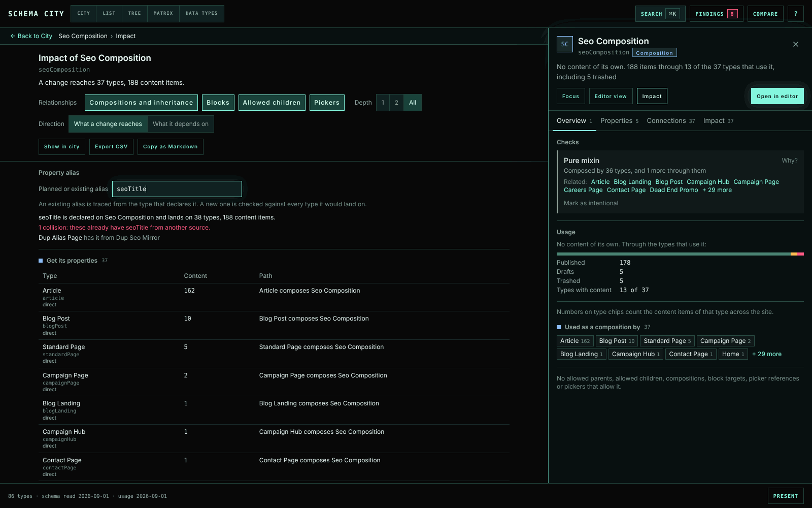Click the Compare button

[765, 14]
